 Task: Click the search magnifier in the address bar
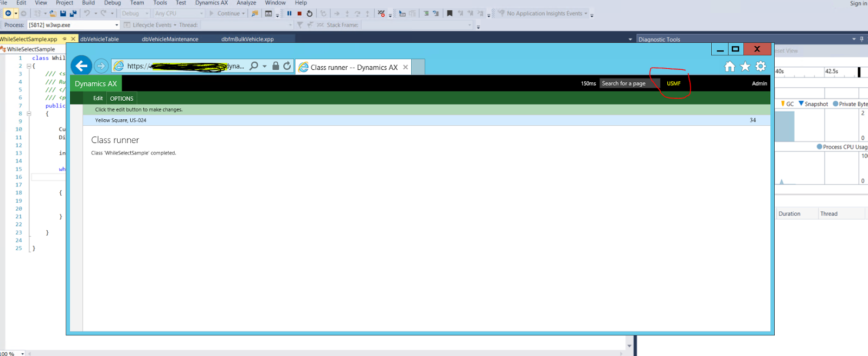pos(253,66)
